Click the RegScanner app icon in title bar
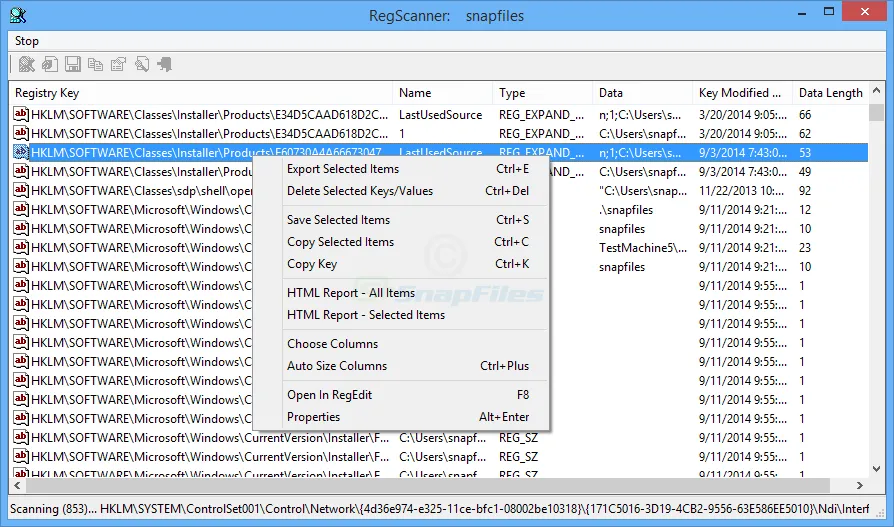 (x=18, y=15)
